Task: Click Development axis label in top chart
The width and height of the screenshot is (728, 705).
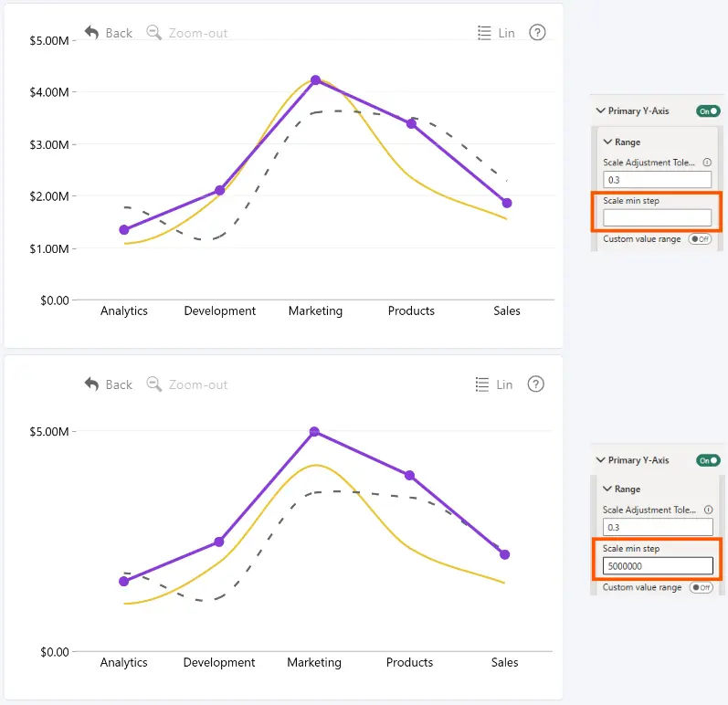Action: (219, 311)
